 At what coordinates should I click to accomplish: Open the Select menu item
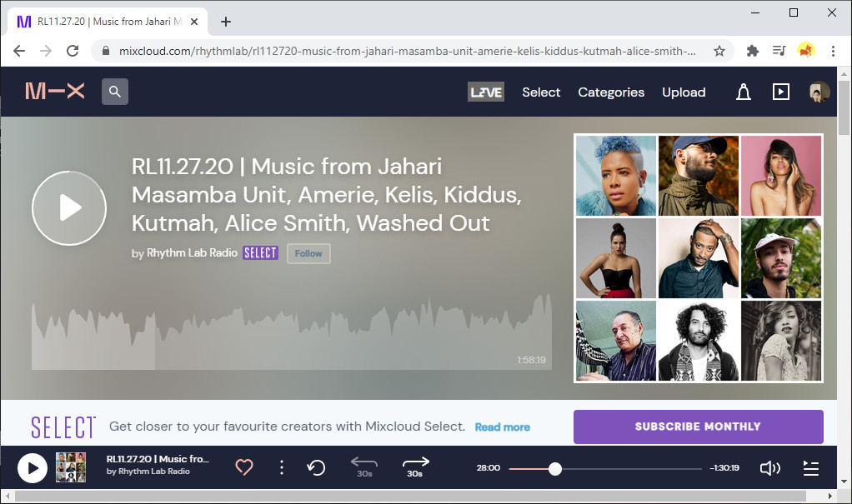541,92
